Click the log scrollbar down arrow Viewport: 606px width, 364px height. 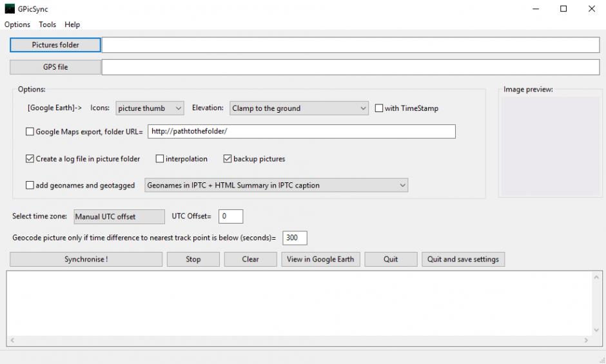596,330
